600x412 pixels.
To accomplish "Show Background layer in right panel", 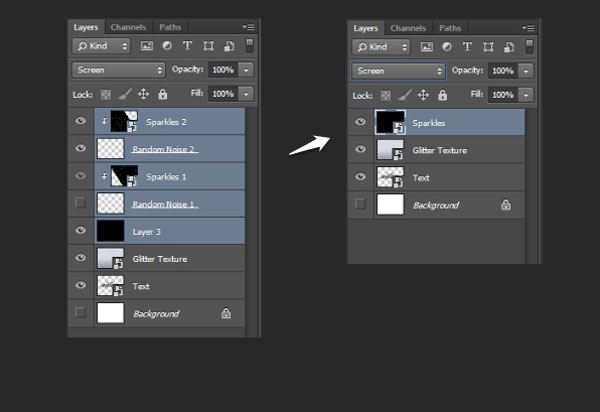I will tap(360, 204).
